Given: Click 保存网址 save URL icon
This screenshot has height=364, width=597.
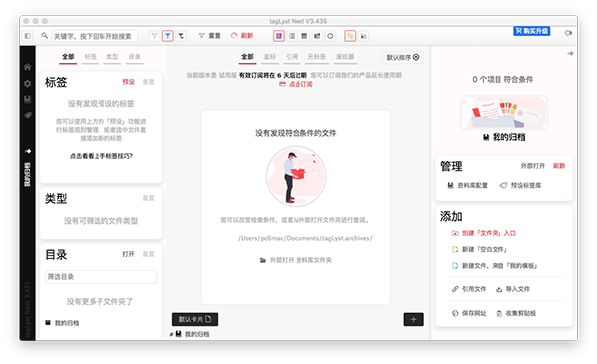Looking at the screenshot, I should click(x=455, y=313).
